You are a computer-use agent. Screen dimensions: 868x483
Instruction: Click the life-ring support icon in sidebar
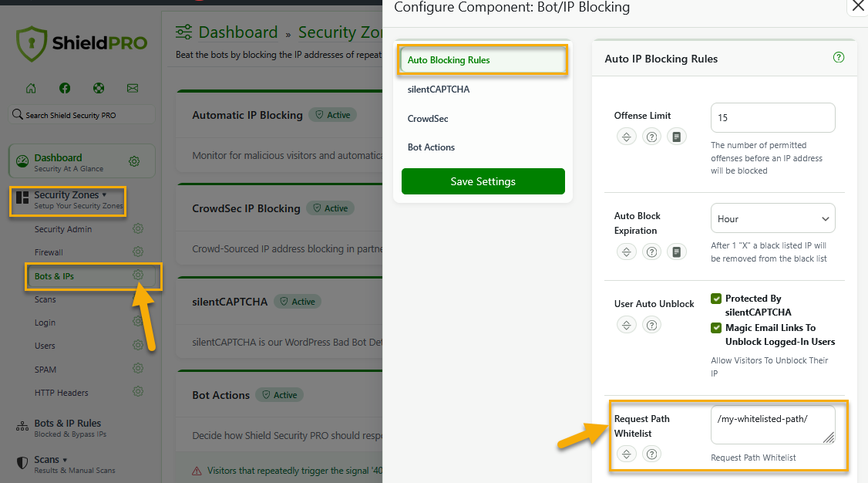(99, 88)
